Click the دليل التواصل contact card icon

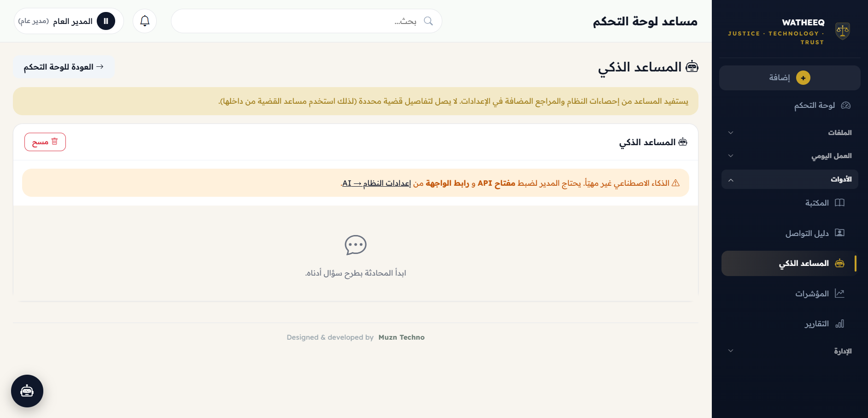tap(839, 233)
